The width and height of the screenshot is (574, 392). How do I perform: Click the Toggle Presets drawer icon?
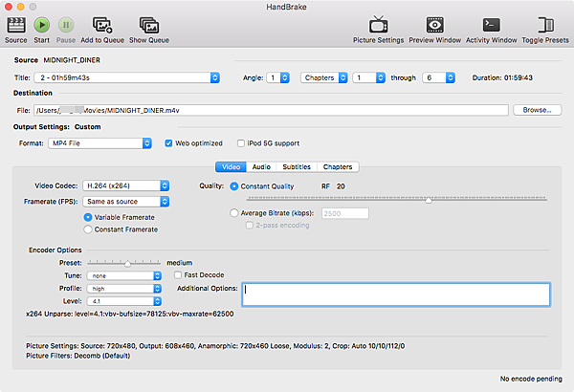(545, 25)
